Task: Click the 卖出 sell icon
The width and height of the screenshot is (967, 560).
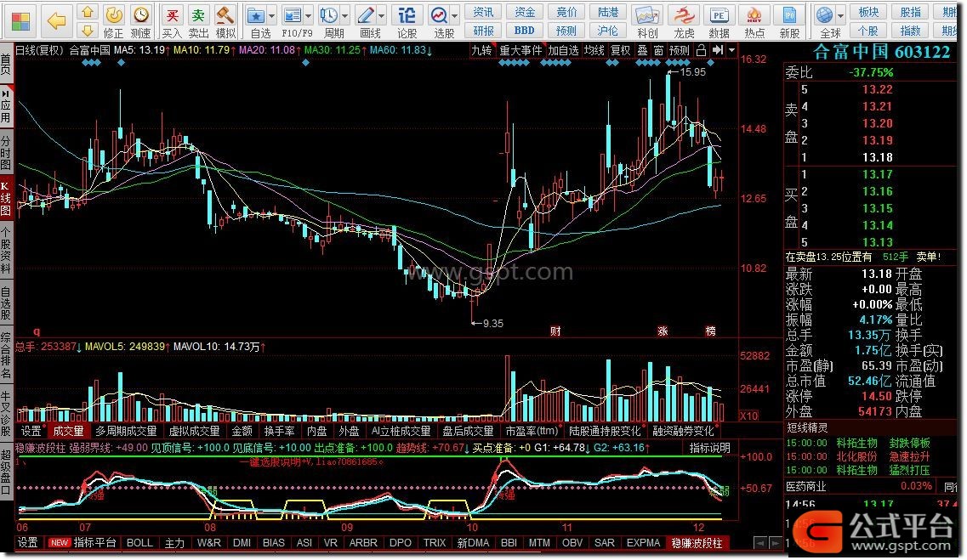Action: 198,14
